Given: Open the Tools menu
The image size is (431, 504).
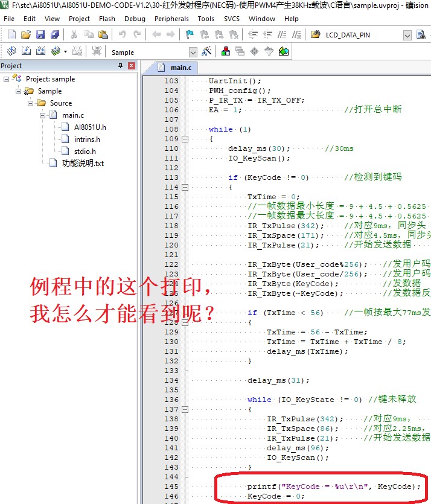Looking at the screenshot, I should [x=206, y=19].
